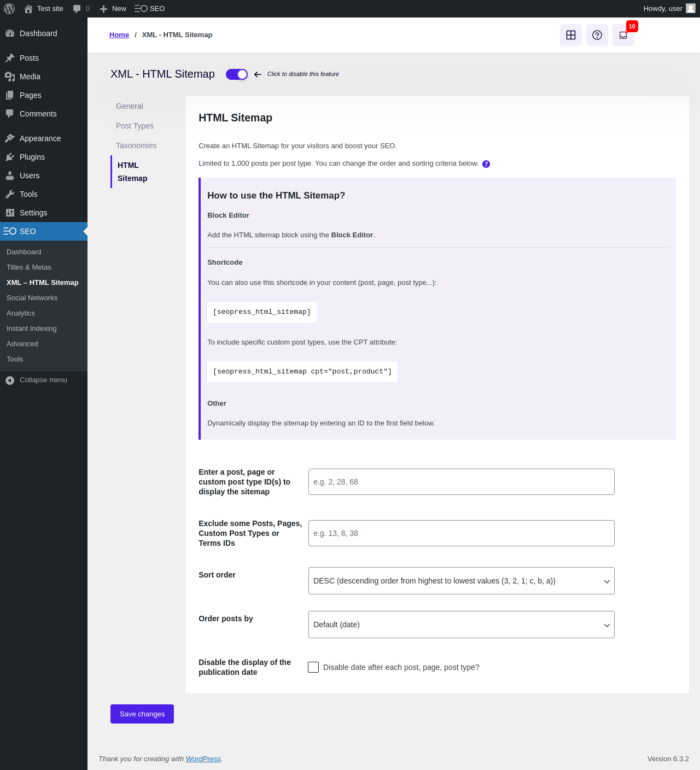700x770 pixels.
Task: Check Disable date after each post checkbox
Action: pos(313,667)
